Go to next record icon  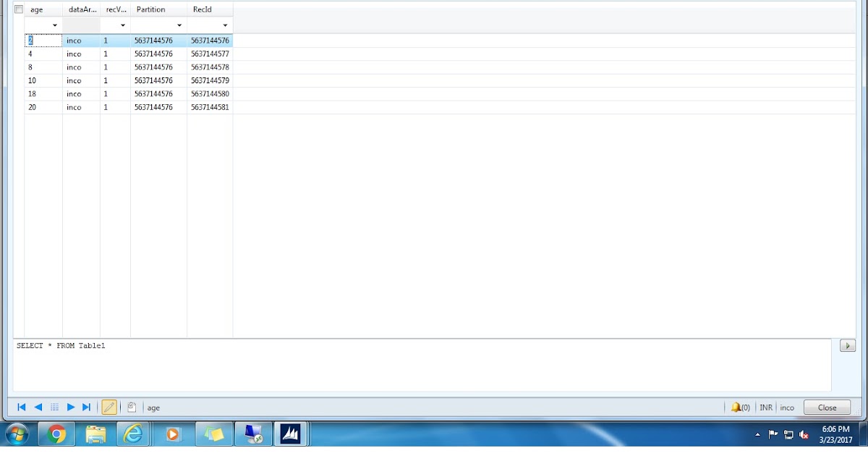click(x=71, y=407)
